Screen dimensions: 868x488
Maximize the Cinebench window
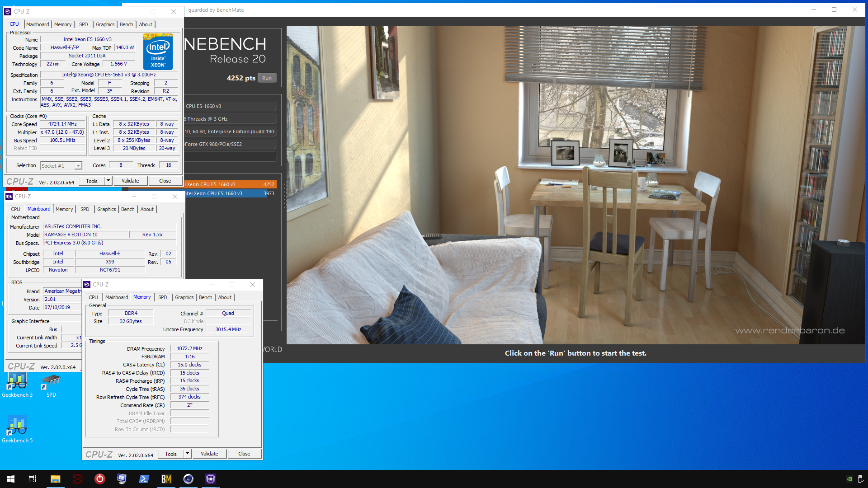834,10
